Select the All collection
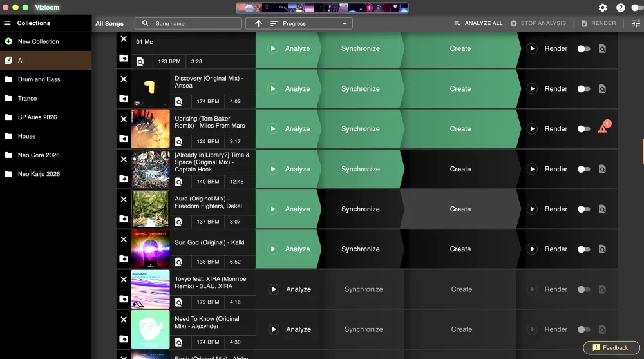644x359 pixels. coord(46,61)
